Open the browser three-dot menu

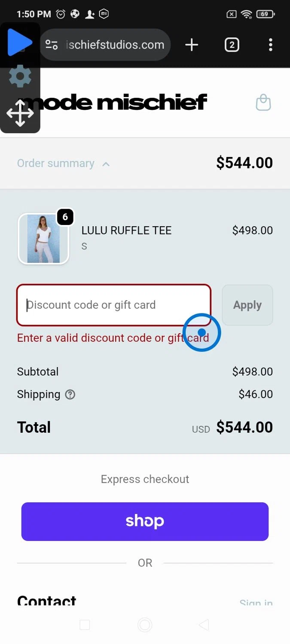coord(270,45)
